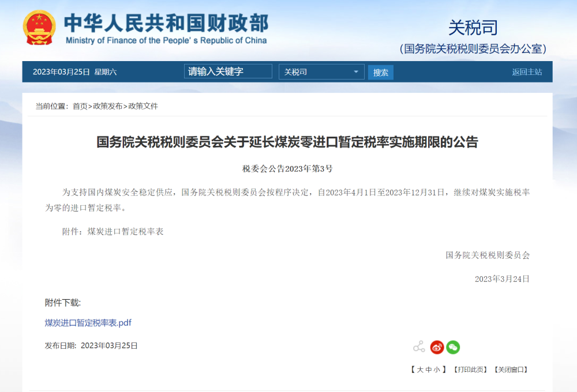
Task: Click the dropdown arrow in search bar
Action: coord(355,72)
